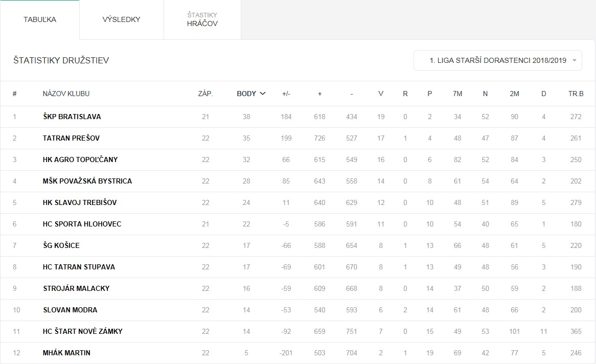The width and height of the screenshot is (596, 364).
Task: Select HK Agro Topoľčany club
Action: 80,160
